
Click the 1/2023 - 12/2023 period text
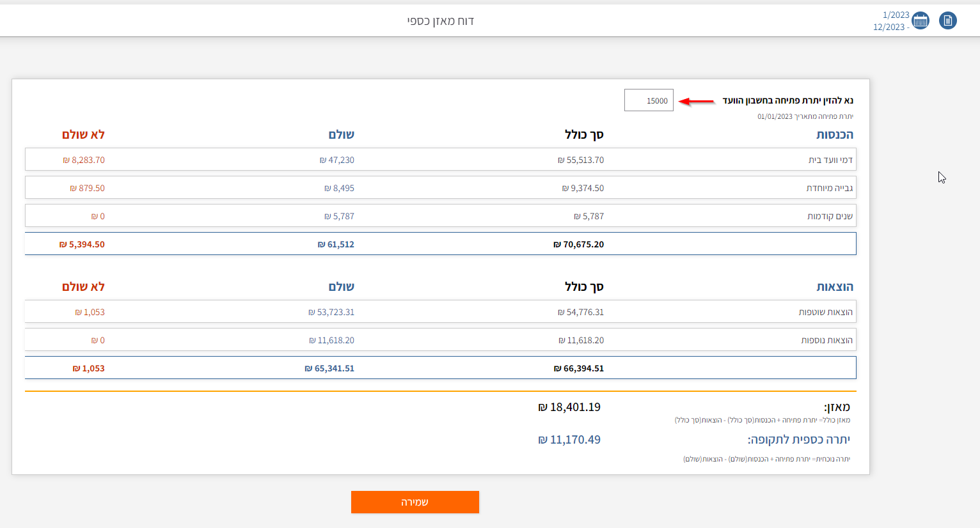891,21
